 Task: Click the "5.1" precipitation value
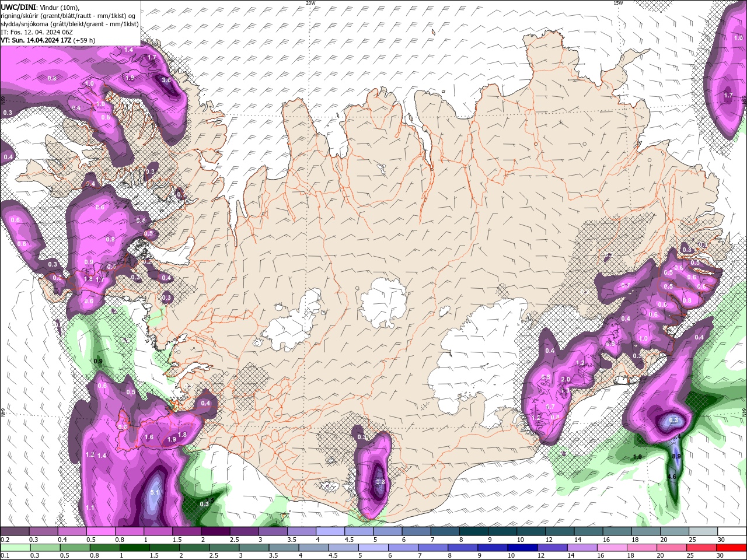(x=155, y=492)
